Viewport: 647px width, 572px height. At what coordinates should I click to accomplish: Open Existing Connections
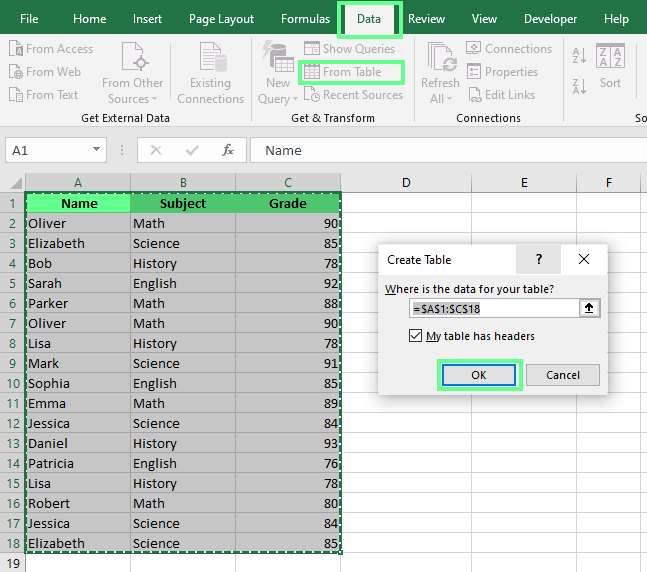point(210,73)
